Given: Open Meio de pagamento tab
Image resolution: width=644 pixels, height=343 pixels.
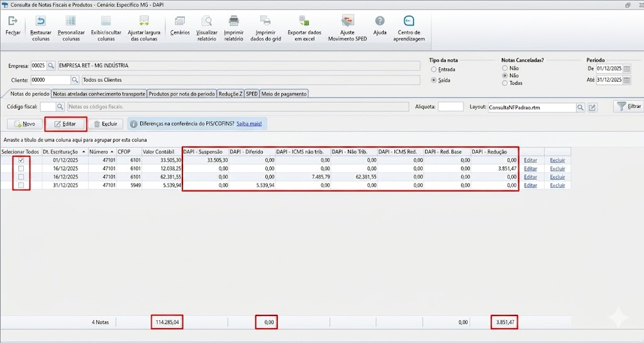Looking at the screenshot, I should tap(284, 94).
